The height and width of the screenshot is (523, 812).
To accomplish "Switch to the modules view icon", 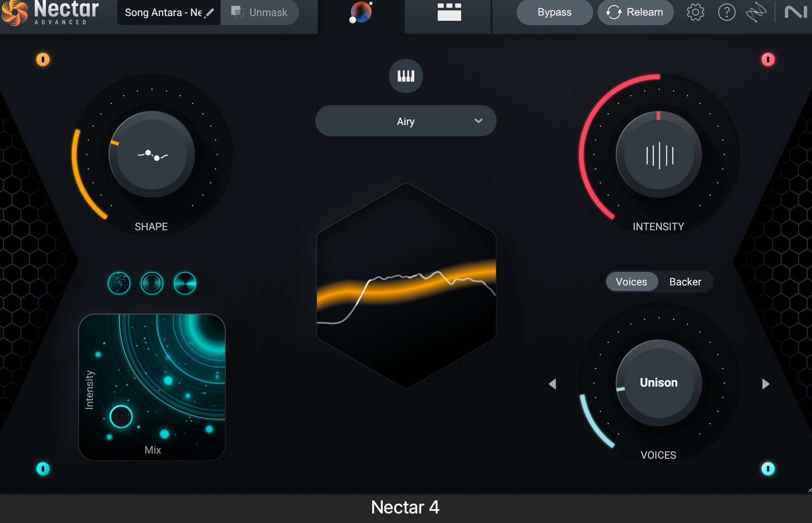I will [x=449, y=12].
